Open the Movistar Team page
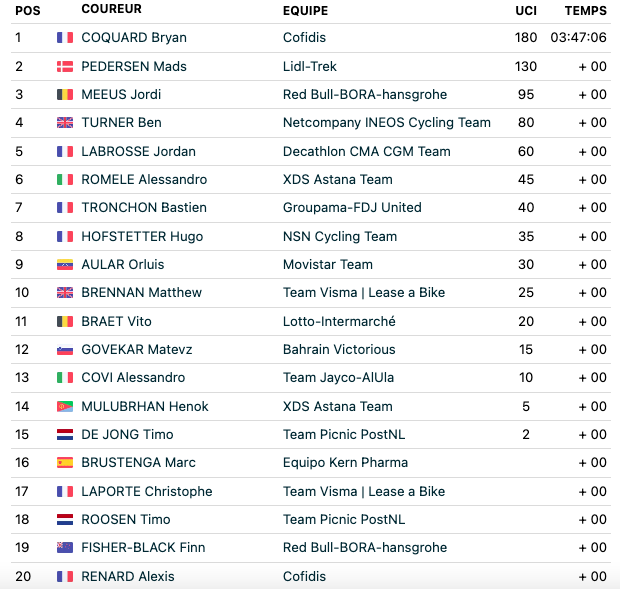Screen dimensions: 620x589 point(328,264)
